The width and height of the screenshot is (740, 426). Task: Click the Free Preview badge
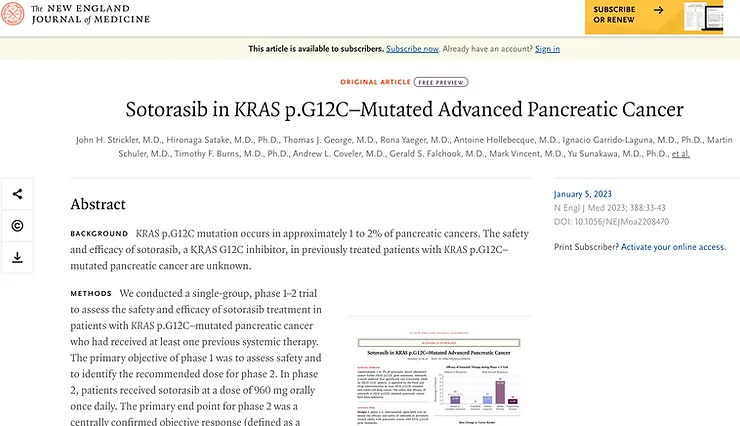coord(441,82)
